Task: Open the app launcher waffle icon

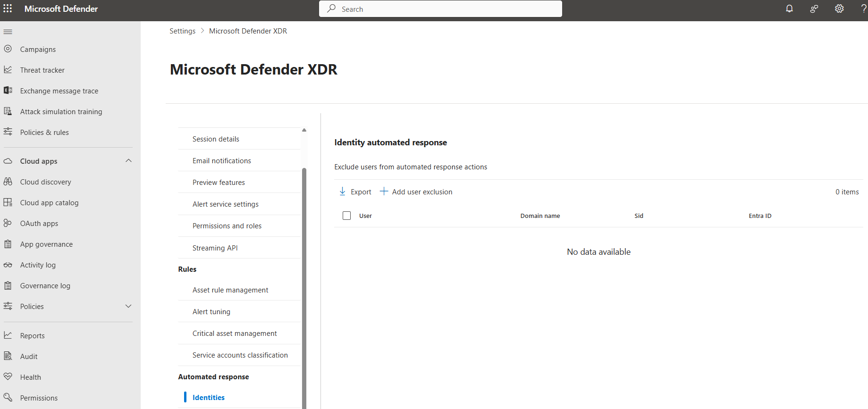Action: point(8,8)
